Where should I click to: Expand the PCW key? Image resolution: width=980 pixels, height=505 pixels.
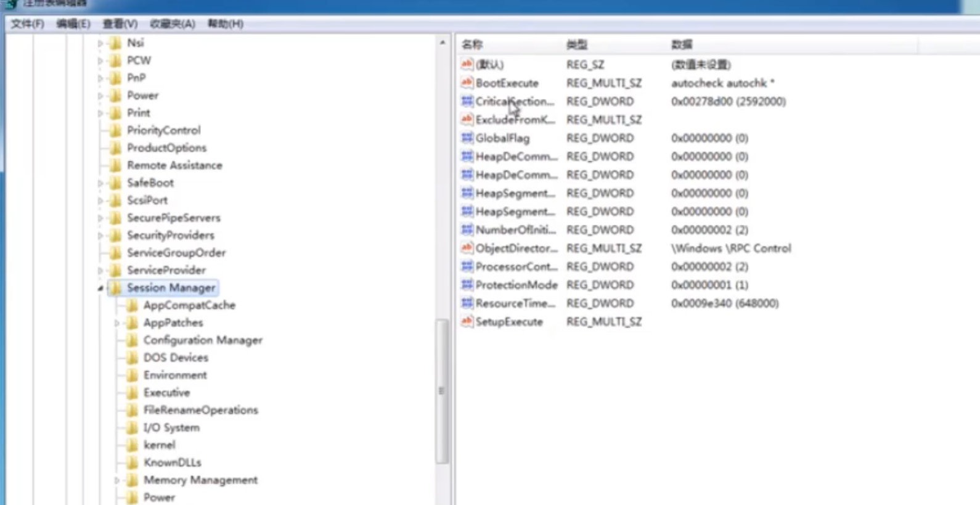(100, 60)
